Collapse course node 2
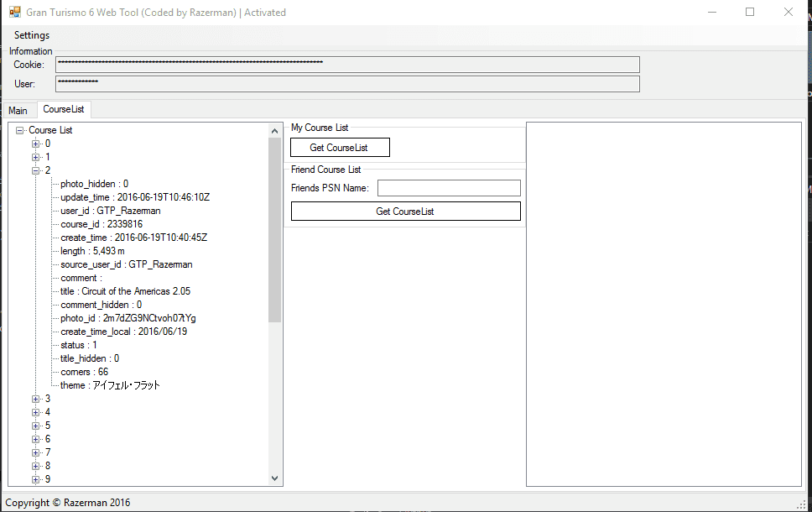 point(36,171)
